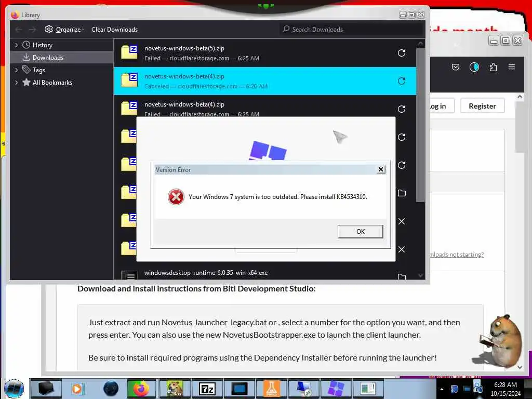The height and width of the screenshot is (399, 532).
Task: Click the red error icon in dialog
Action: click(x=176, y=197)
